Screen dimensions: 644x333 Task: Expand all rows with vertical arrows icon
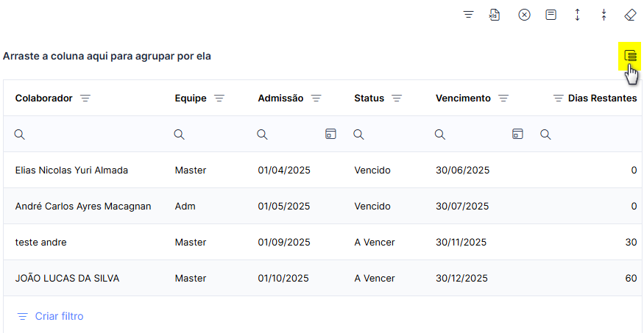tap(578, 15)
